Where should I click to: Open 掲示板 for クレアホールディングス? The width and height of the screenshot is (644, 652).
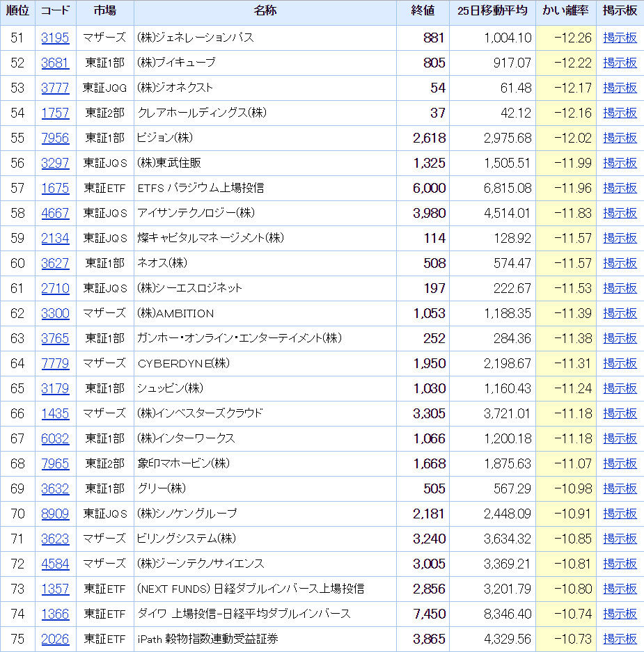(x=620, y=113)
